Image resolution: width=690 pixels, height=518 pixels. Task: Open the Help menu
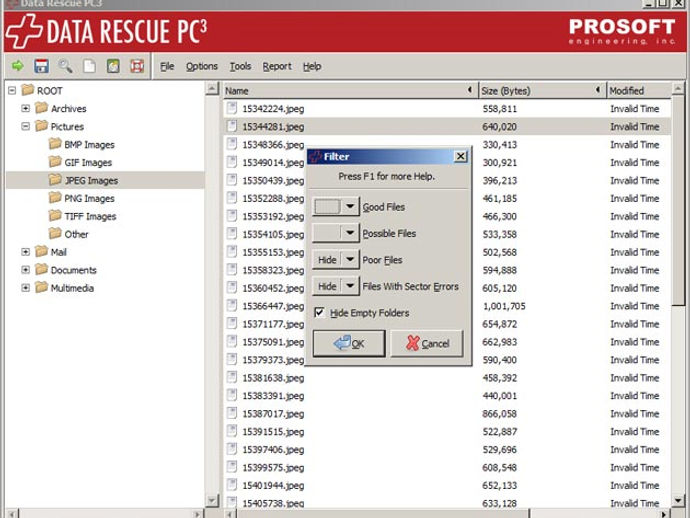click(x=312, y=66)
